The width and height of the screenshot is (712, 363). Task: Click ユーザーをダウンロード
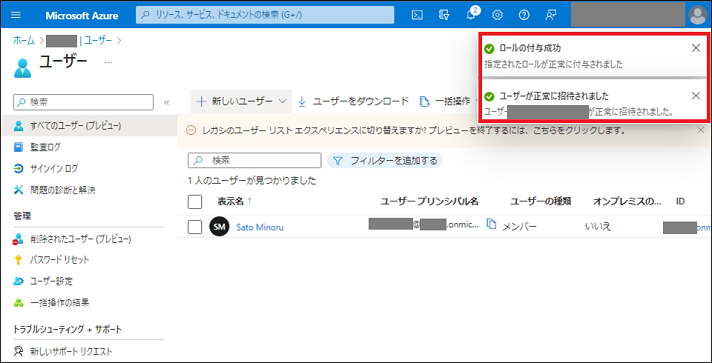click(x=353, y=101)
